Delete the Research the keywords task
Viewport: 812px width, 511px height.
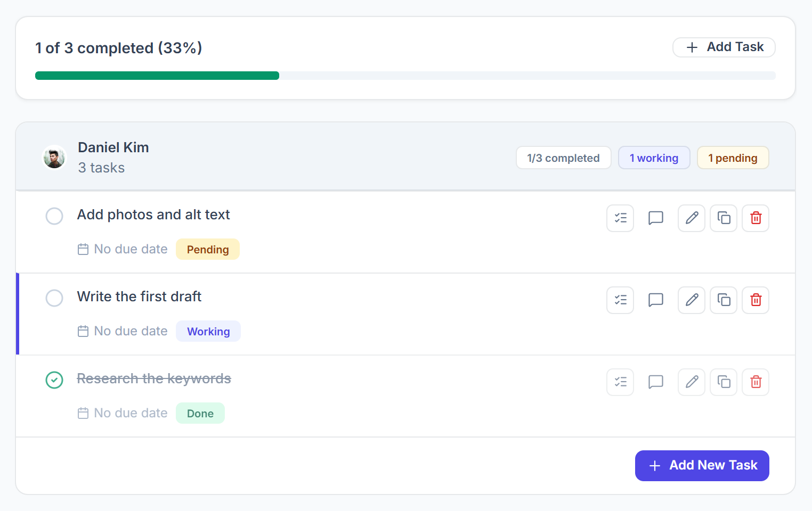tap(756, 382)
